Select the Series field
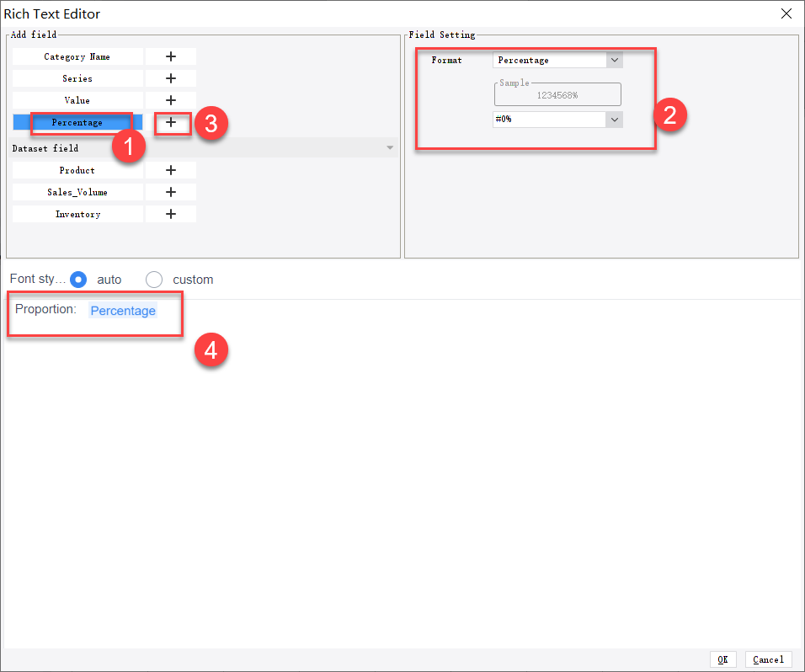805x672 pixels. pos(77,78)
